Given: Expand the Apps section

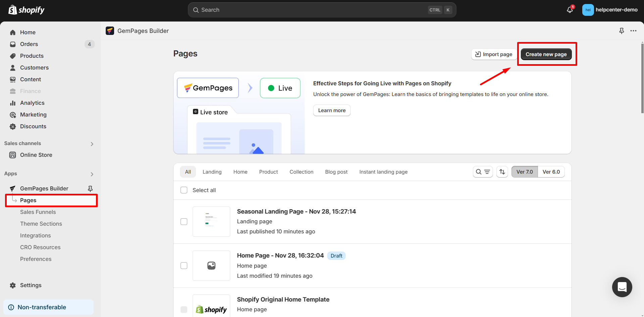Looking at the screenshot, I should [x=92, y=174].
